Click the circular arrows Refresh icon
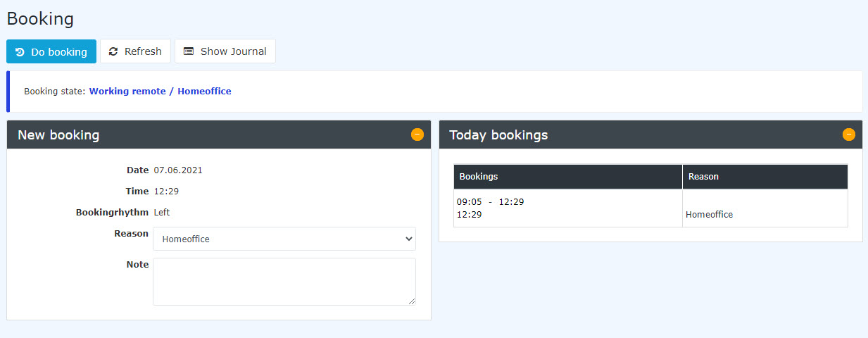The width and height of the screenshot is (868, 338). pyautogui.click(x=113, y=51)
